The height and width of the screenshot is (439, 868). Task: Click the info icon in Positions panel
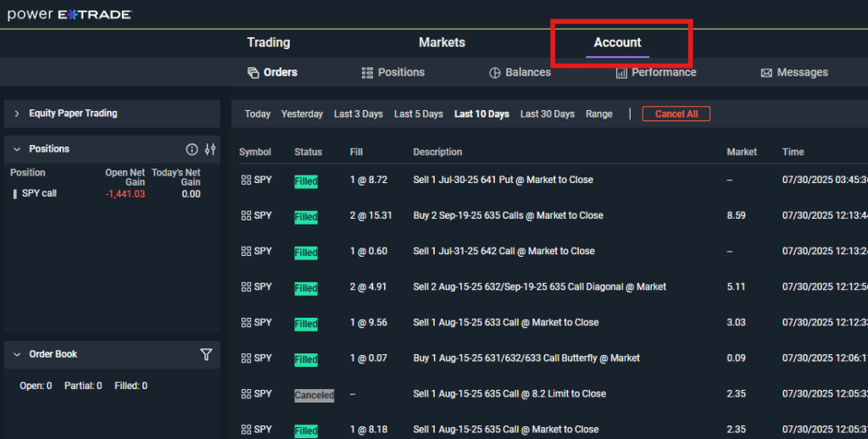192,149
